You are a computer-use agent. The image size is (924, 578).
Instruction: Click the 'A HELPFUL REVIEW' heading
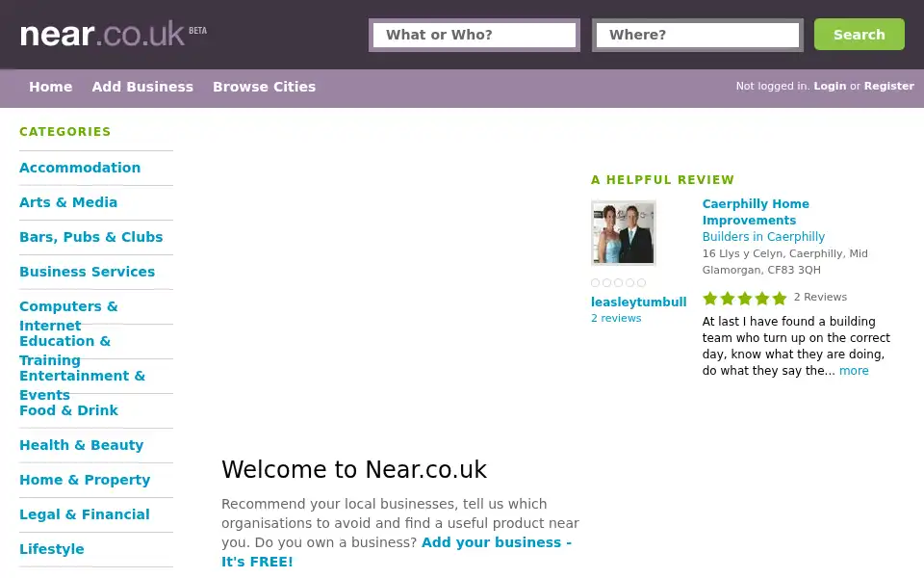pos(663,180)
